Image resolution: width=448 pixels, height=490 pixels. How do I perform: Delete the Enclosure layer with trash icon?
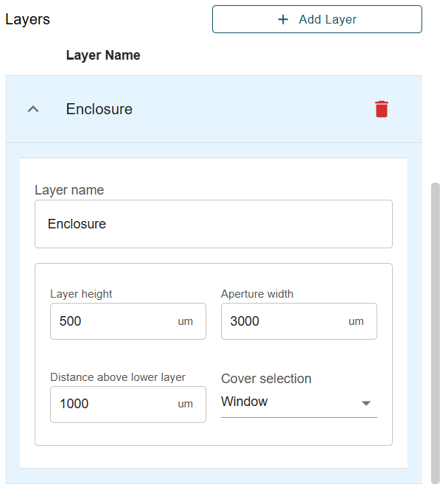[381, 109]
